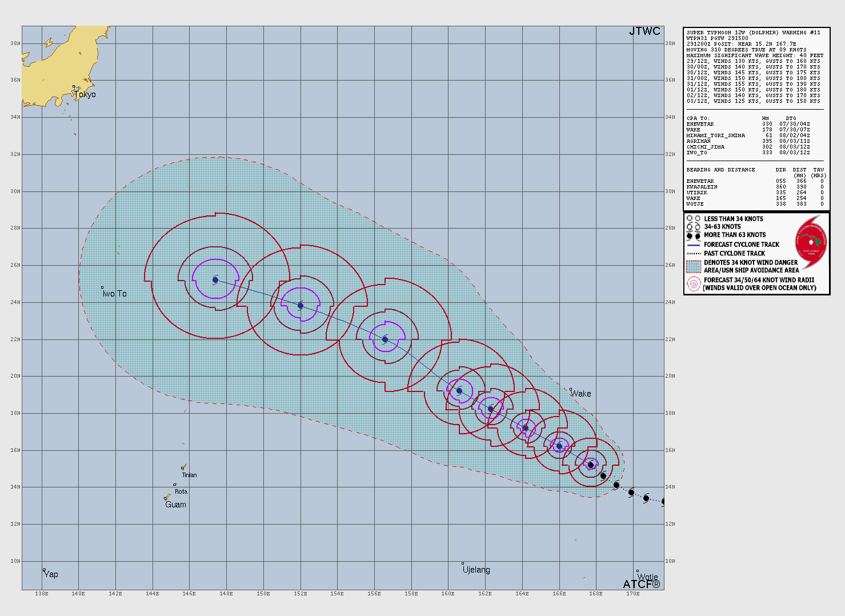845x616 pixels.
Task: Click the '03/12Z, WINDS 125 KTS' forecast row
Action: tap(753, 101)
